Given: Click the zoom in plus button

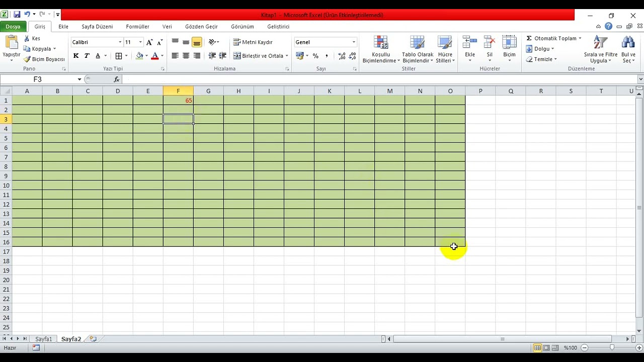Looking at the screenshot, I should [x=639, y=347].
